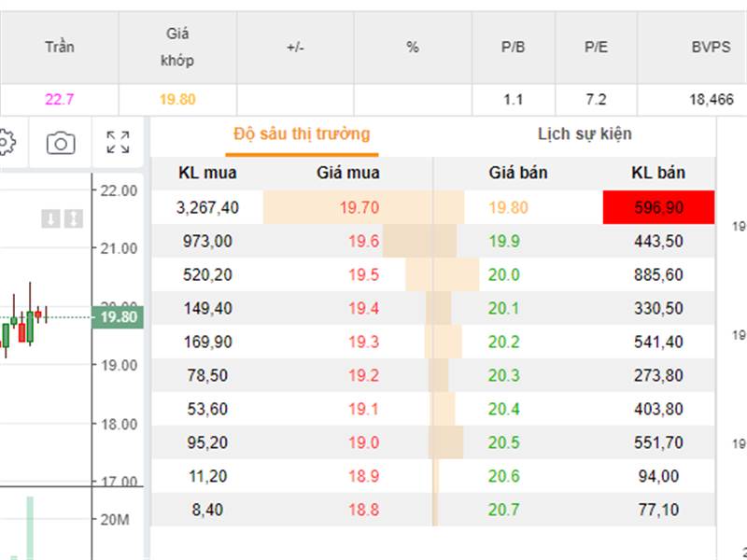Expand chart to fullscreen
The width and height of the screenshot is (747, 560).
click(x=118, y=143)
